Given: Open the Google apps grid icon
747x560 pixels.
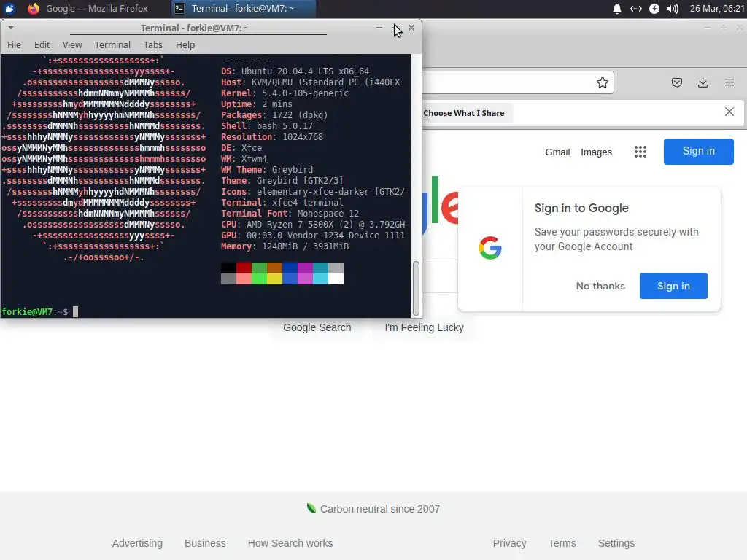Looking at the screenshot, I should pyautogui.click(x=640, y=152).
